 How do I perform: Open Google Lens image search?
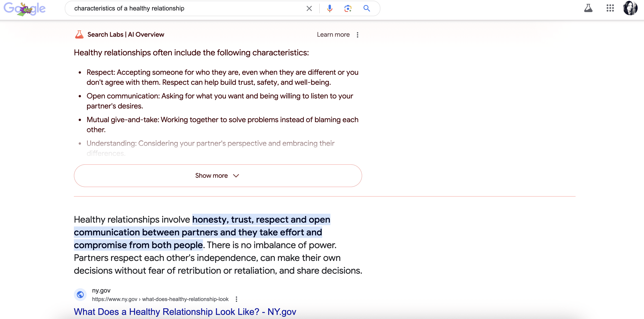coord(348,8)
